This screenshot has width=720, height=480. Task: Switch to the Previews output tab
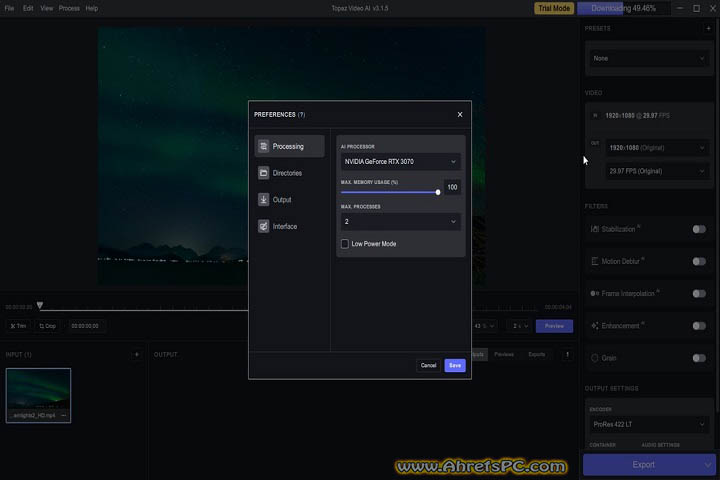[504, 354]
